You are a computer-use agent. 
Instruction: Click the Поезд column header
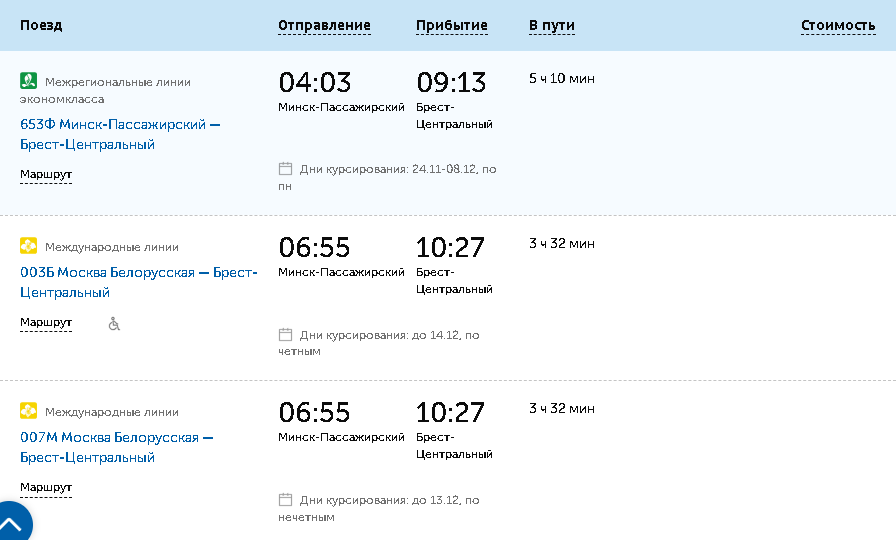click(x=41, y=25)
